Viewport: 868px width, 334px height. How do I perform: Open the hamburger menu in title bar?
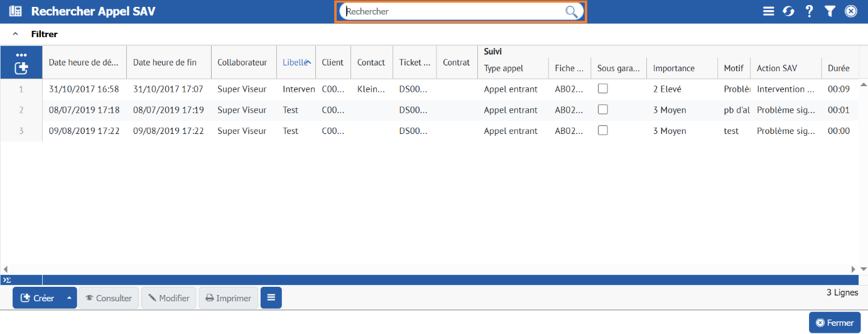coord(768,11)
